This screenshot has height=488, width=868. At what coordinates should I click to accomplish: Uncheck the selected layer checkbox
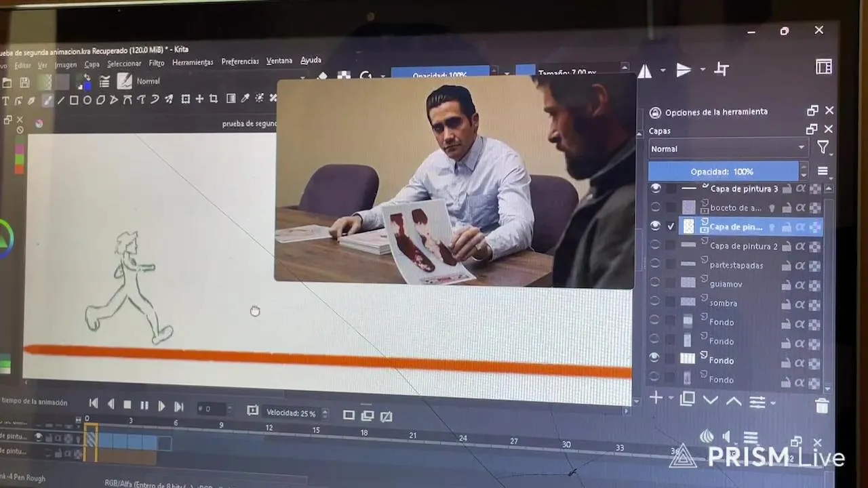pyautogui.click(x=671, y=226)
